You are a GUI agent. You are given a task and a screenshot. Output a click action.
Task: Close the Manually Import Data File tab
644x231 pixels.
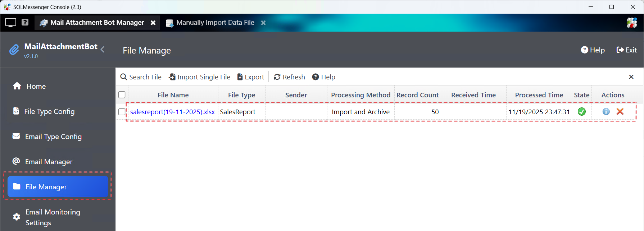tap(263, 23)
